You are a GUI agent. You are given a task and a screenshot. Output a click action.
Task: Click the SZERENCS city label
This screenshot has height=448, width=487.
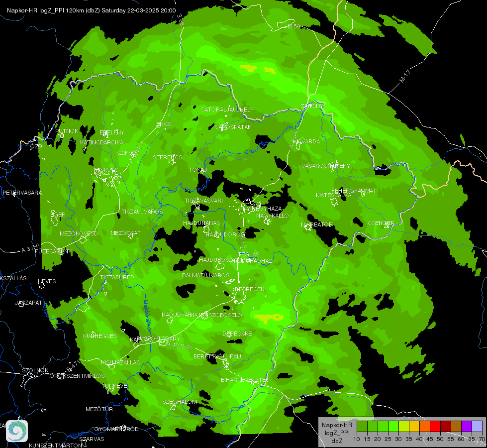[x=168, y=157]
